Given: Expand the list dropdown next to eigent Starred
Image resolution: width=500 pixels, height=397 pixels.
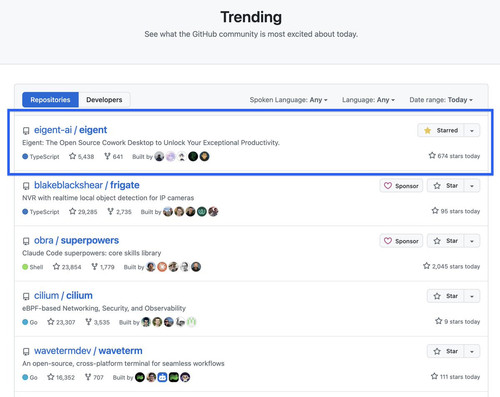Looking at the screenshot, I should (x=472, y=130).
